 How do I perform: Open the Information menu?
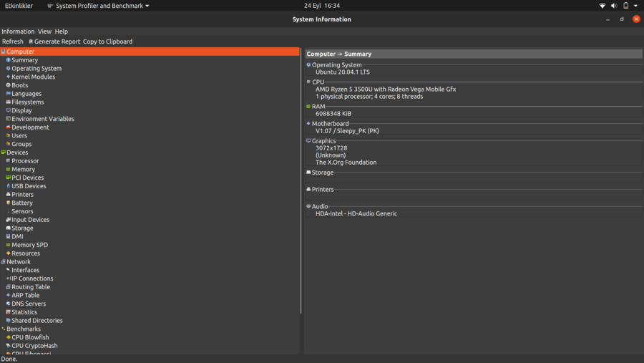(18, 32)
